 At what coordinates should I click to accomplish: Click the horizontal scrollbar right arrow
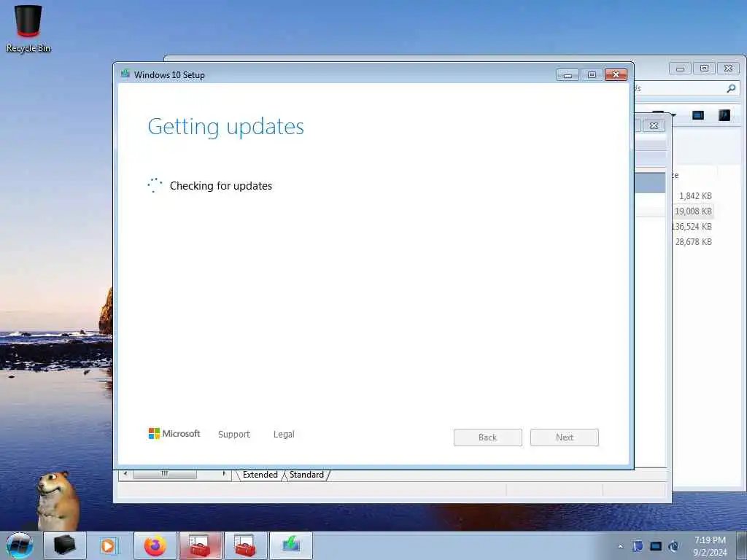(224, 474)
